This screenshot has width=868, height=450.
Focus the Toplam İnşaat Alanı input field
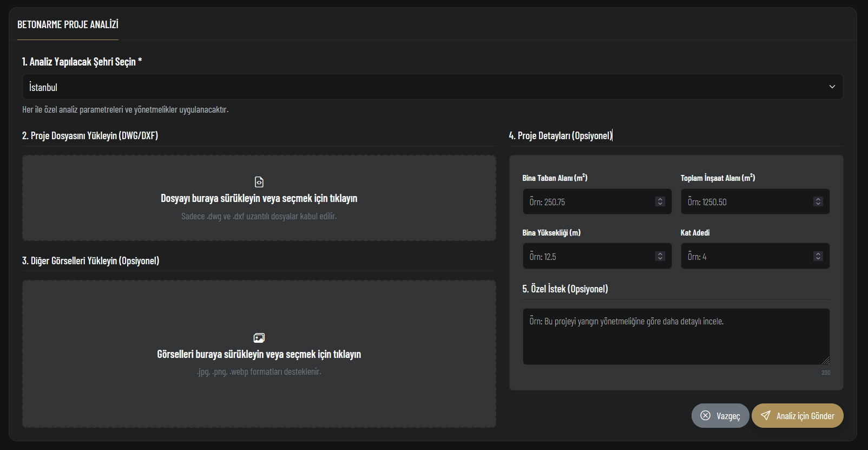(x=747, y=201)
